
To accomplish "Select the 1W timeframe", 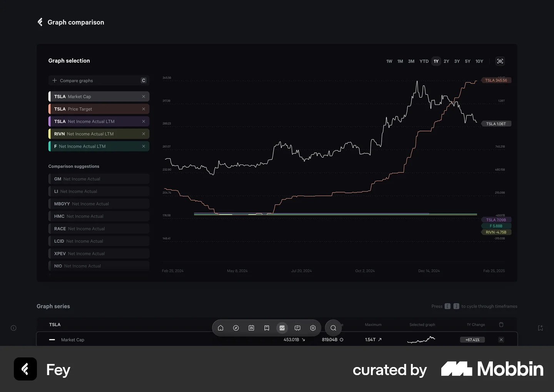I will pos(389,61).
